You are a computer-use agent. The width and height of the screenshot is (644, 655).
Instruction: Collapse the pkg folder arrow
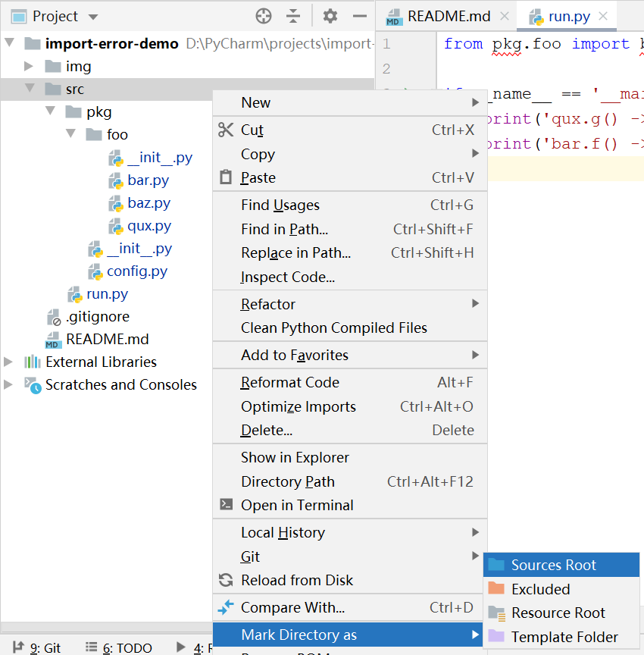pos(51,110)
